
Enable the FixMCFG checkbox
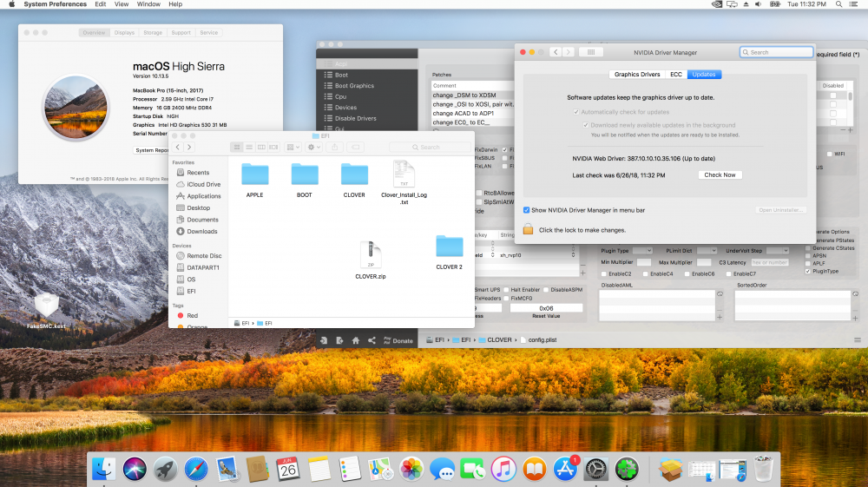[x=506, y=299]
